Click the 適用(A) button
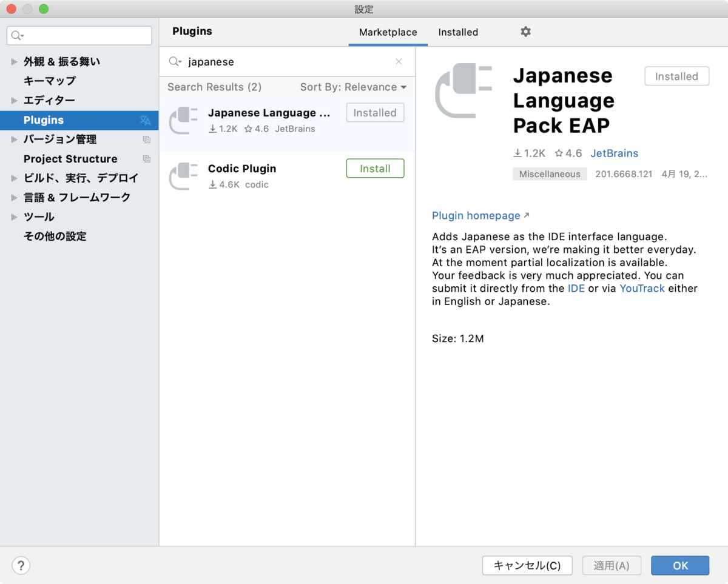This screenshot has width=728, height=584. coord(612,565)
